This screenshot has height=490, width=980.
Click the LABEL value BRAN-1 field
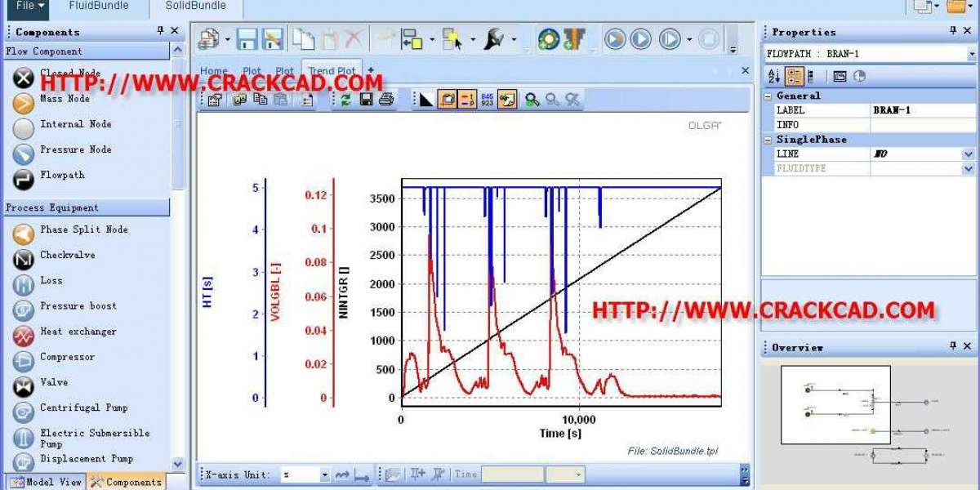coord(924,110)
